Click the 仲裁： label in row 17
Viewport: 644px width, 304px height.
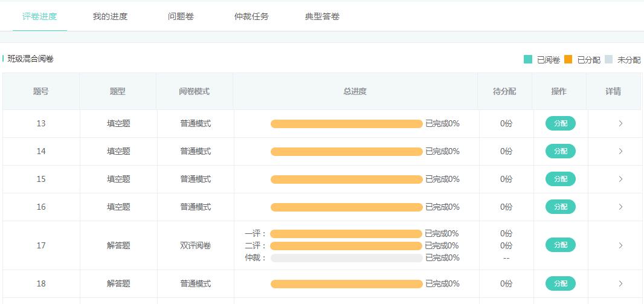point(256,257)
